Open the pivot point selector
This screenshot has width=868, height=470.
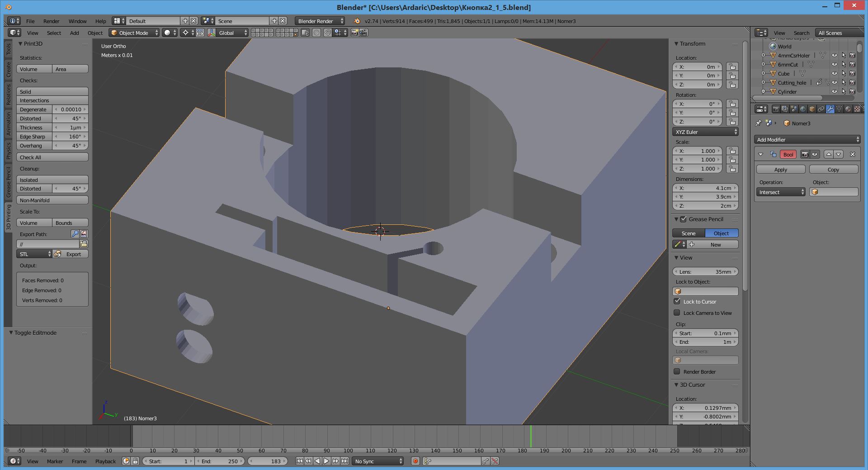pyautogui.click(x=188, y=33)
